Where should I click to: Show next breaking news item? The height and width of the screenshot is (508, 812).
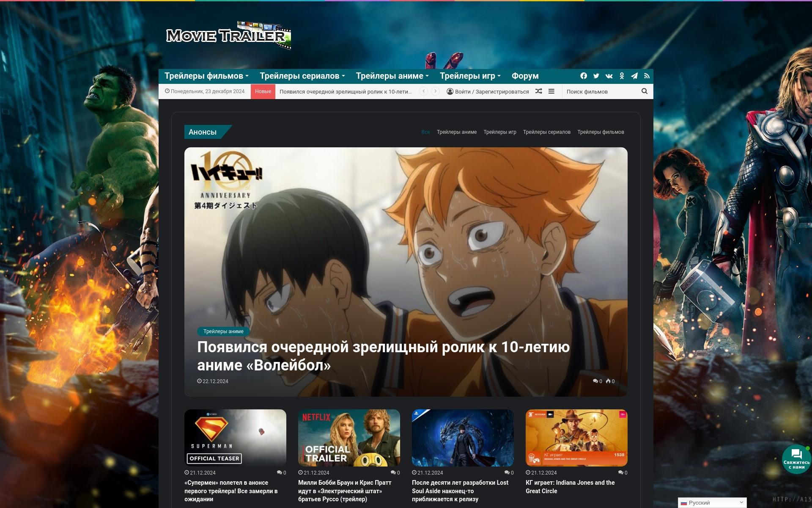tap(435, 91)
